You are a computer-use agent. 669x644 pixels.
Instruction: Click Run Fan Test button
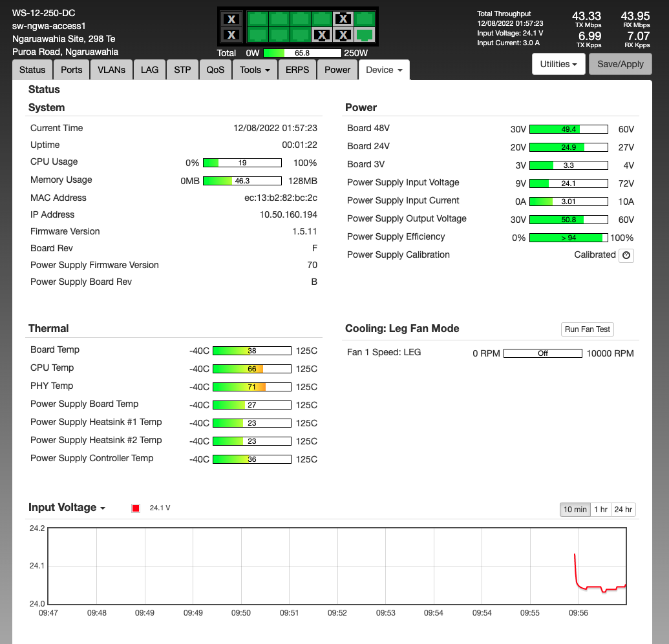click(587, 329)
